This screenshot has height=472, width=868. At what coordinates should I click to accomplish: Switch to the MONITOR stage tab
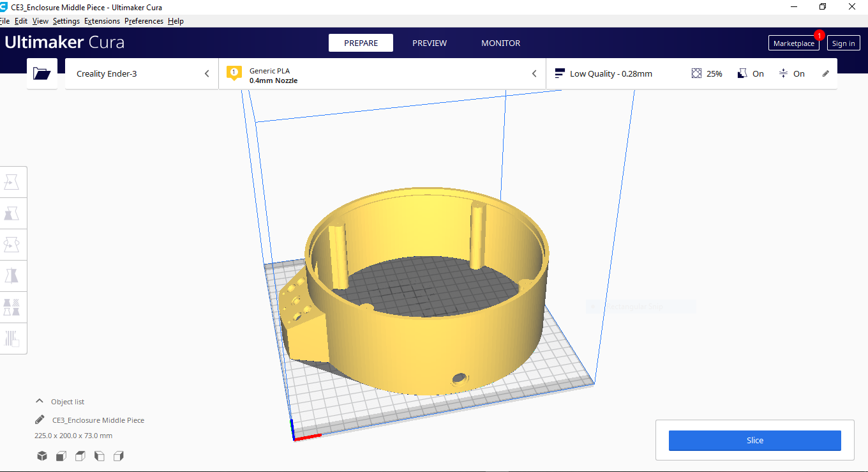501,43
